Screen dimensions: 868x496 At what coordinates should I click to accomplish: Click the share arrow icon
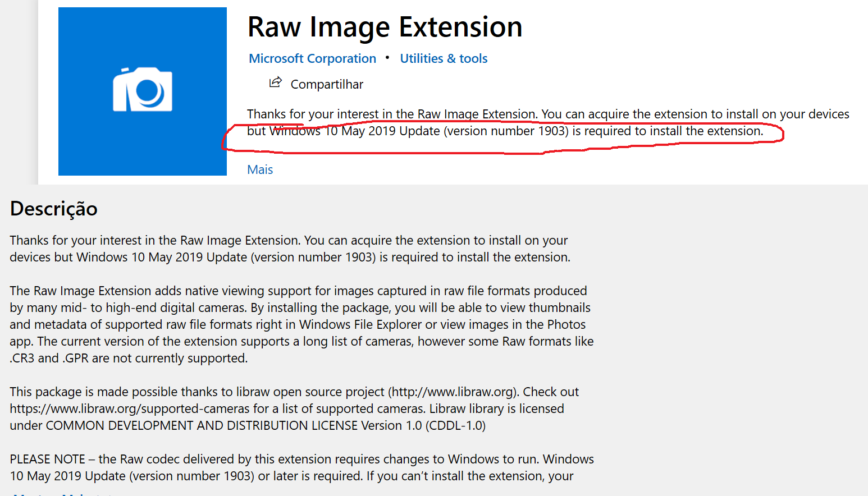275,83
